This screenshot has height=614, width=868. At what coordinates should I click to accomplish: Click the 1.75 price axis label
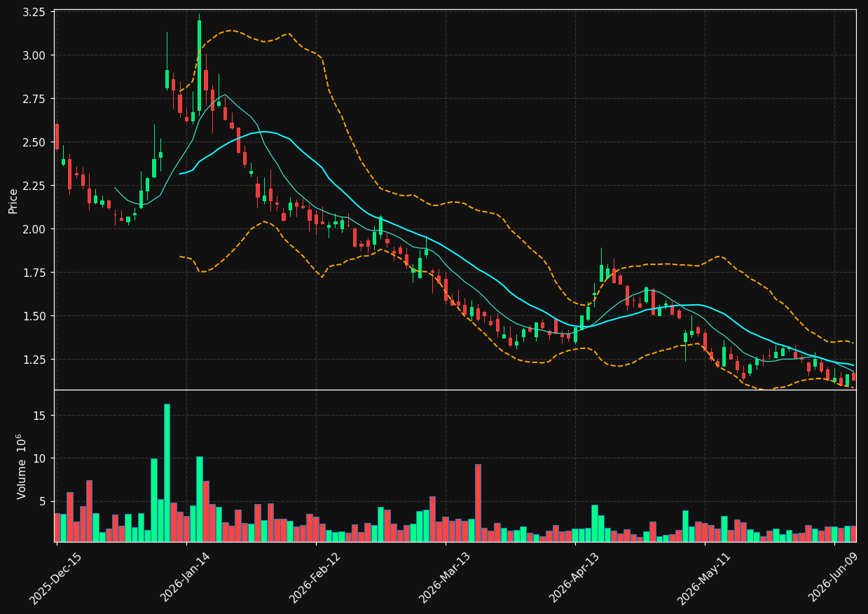(35, 273)
